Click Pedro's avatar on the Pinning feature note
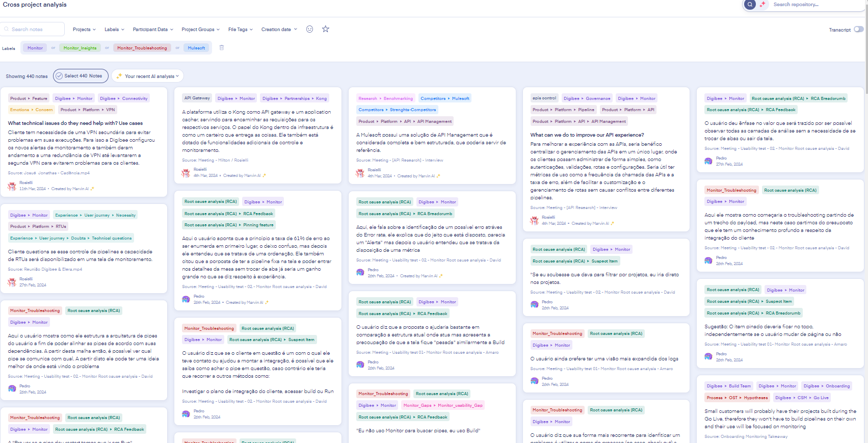The height and width of the screenshot is (443, 868). click(x=186, y=300)
